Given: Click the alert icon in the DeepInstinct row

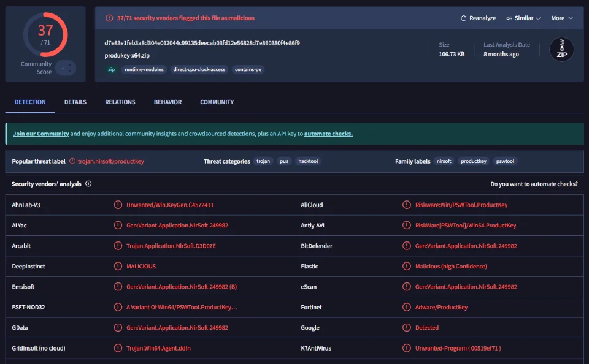Looking at the screenshot, I should (118, 266).
